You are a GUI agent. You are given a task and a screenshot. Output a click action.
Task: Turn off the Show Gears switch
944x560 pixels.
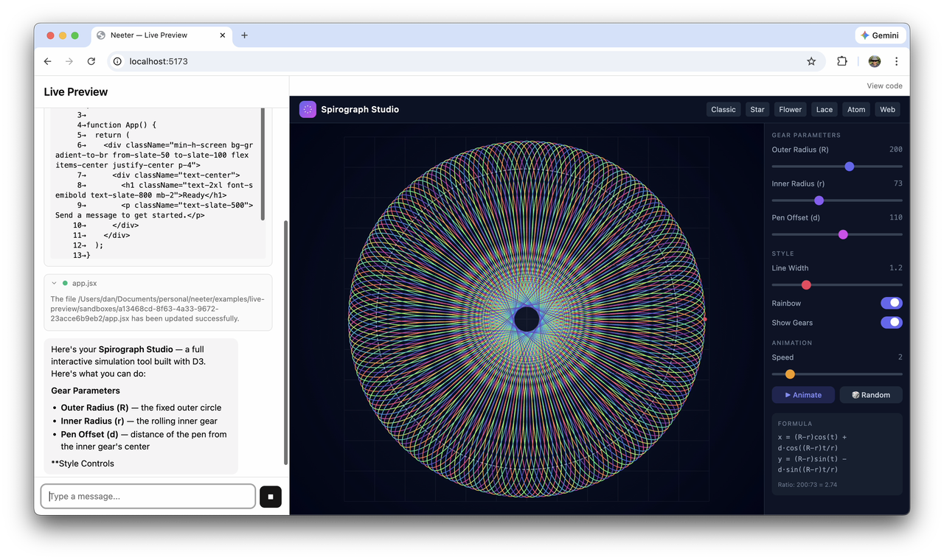click(x=891, y=322)
